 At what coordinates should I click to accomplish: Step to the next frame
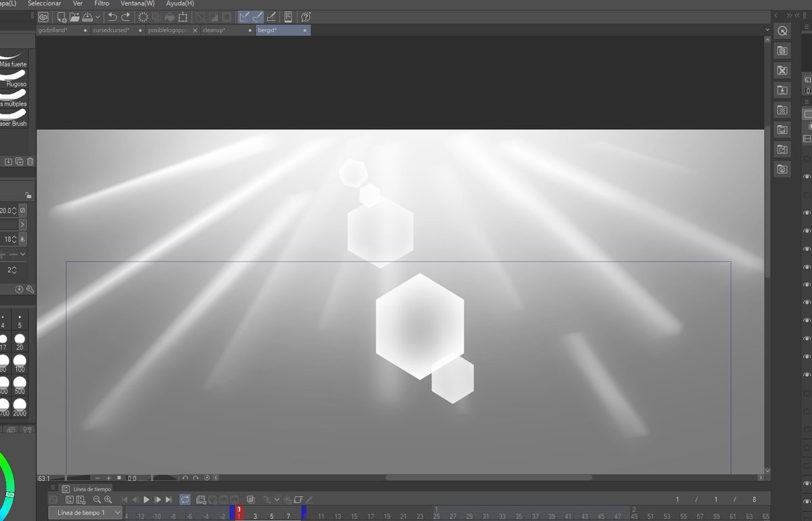(158, 499)
